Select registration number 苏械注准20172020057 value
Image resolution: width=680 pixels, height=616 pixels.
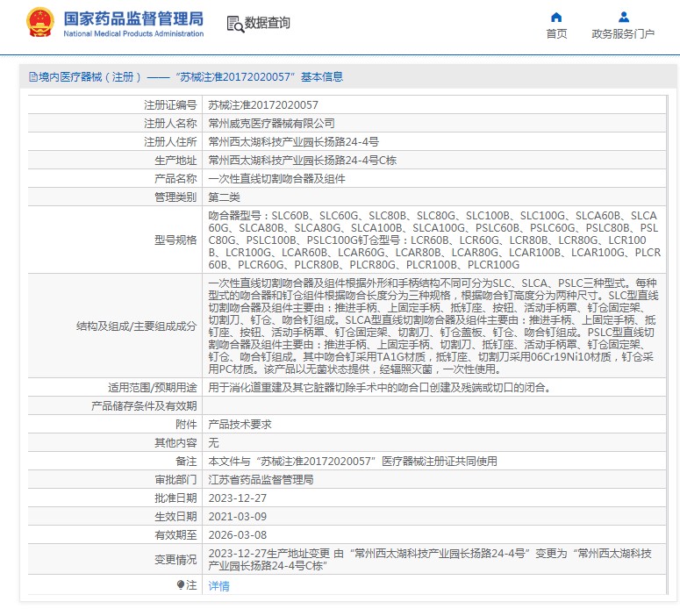[x=263, y=105]
